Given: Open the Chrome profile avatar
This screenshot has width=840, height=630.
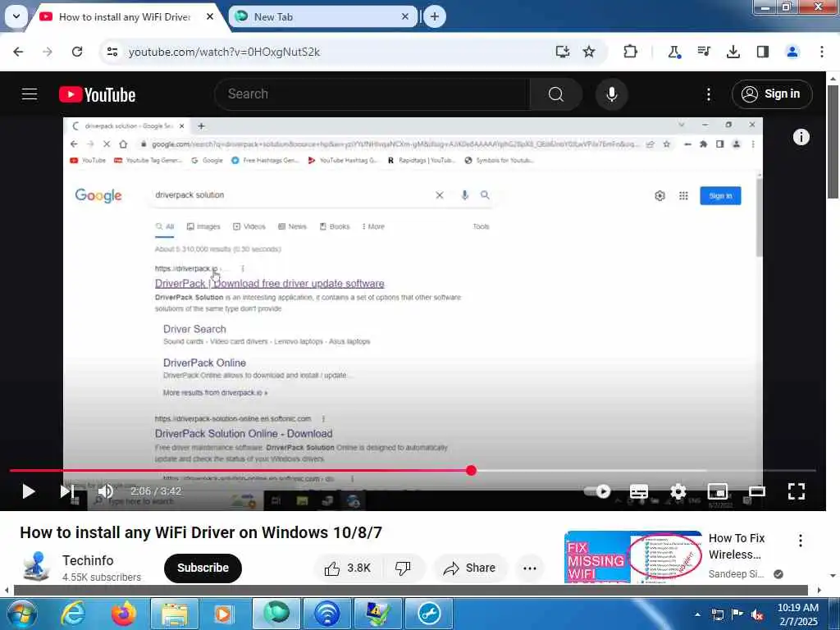Looking at the screenshot, I should click(792, 52).
